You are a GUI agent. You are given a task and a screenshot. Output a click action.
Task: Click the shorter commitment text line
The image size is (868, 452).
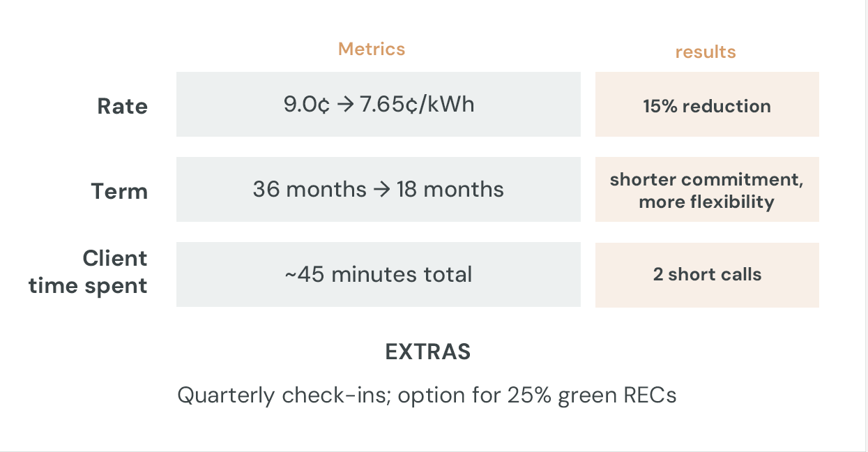[706, 179]
